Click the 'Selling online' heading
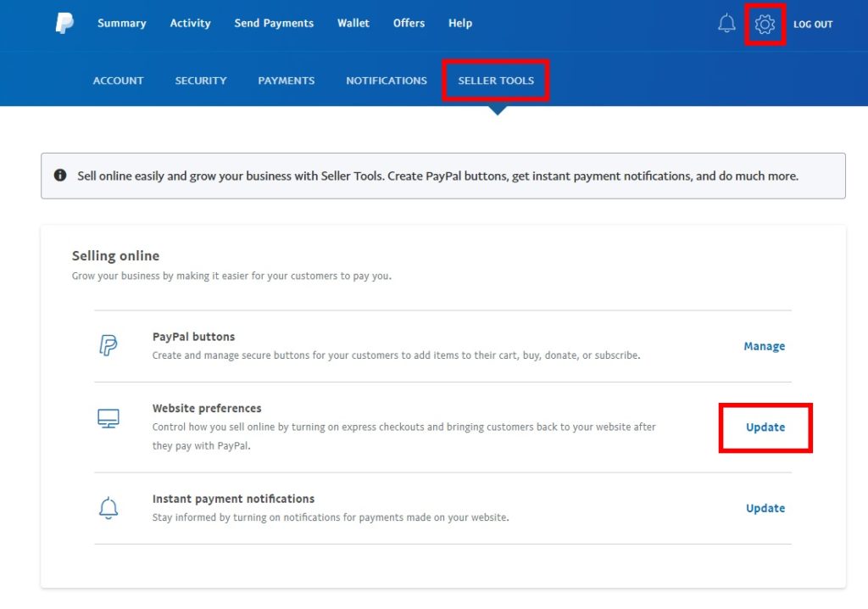Screen dimensions: 868x609 (x=115, y=255)
